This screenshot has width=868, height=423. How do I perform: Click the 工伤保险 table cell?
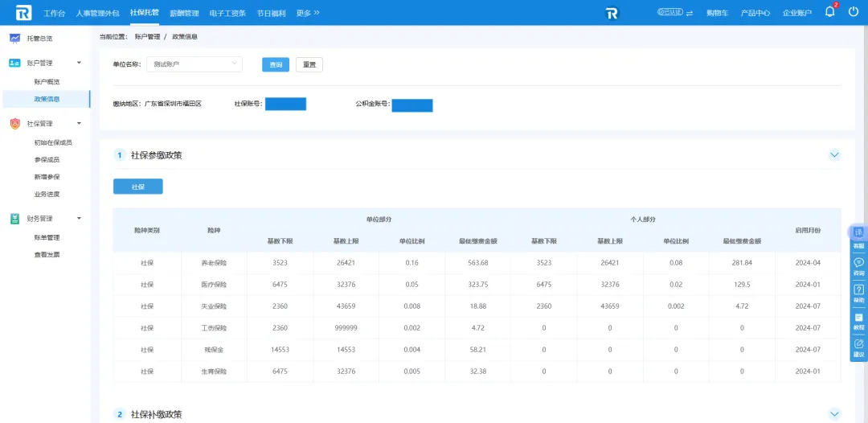coord(214,328)
